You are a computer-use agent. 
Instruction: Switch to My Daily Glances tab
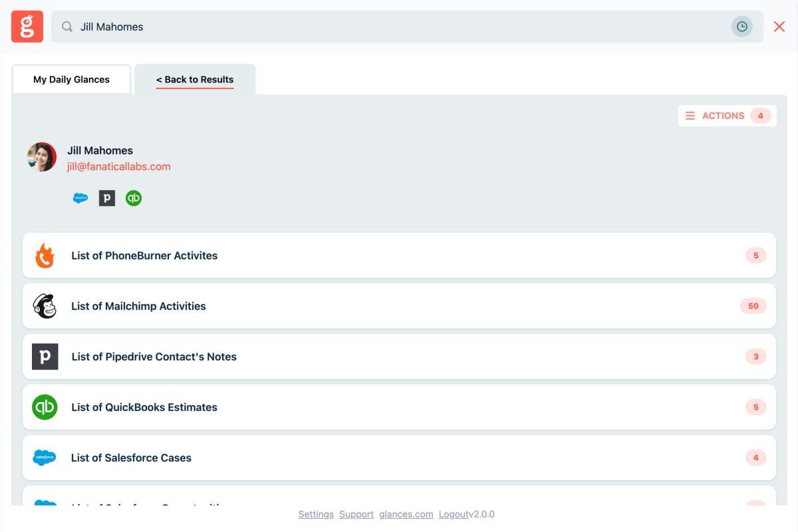tap(72, 79)
